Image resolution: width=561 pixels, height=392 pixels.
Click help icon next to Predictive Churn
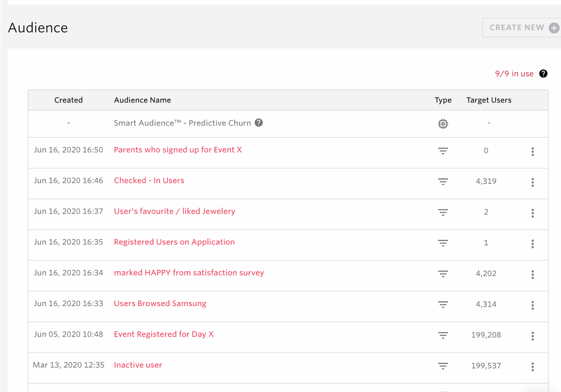coord(259,123)
